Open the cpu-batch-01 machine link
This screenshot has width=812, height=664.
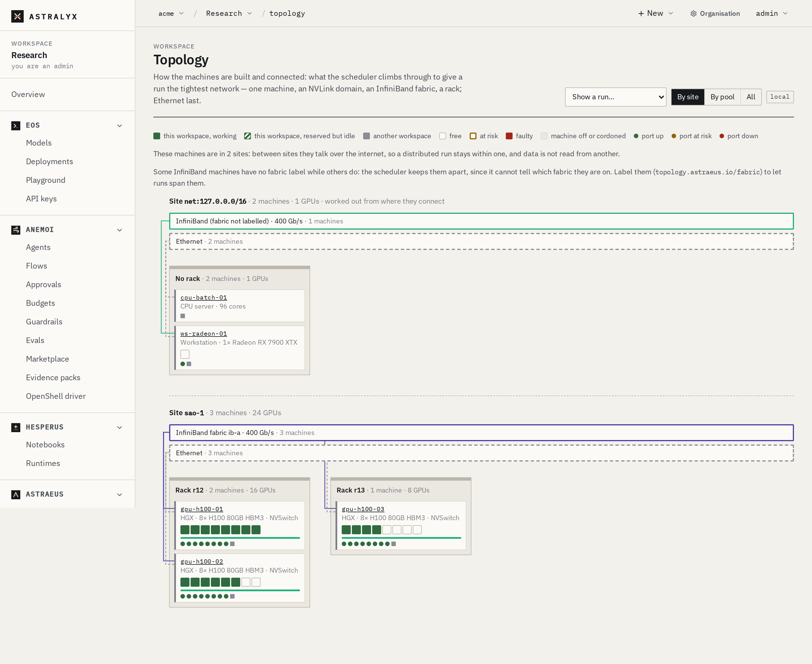pyautogui.click(x=204, y=298)
